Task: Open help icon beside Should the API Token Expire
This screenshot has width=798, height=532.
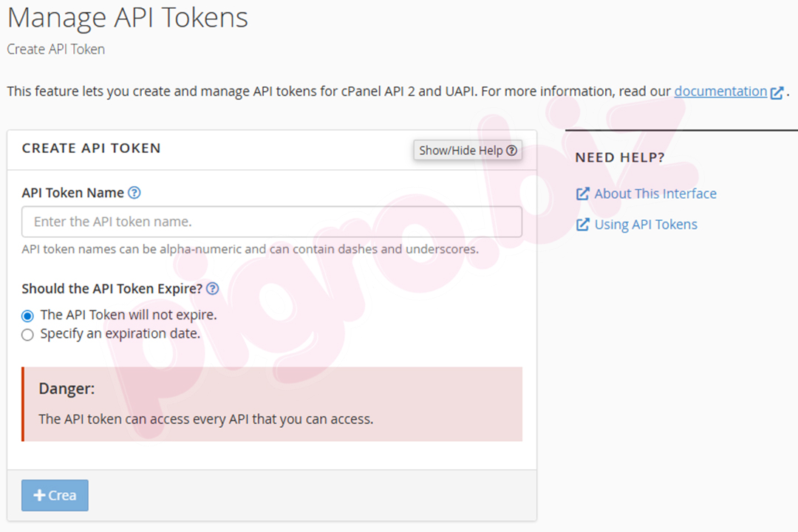Action: (x=213, y=289)
